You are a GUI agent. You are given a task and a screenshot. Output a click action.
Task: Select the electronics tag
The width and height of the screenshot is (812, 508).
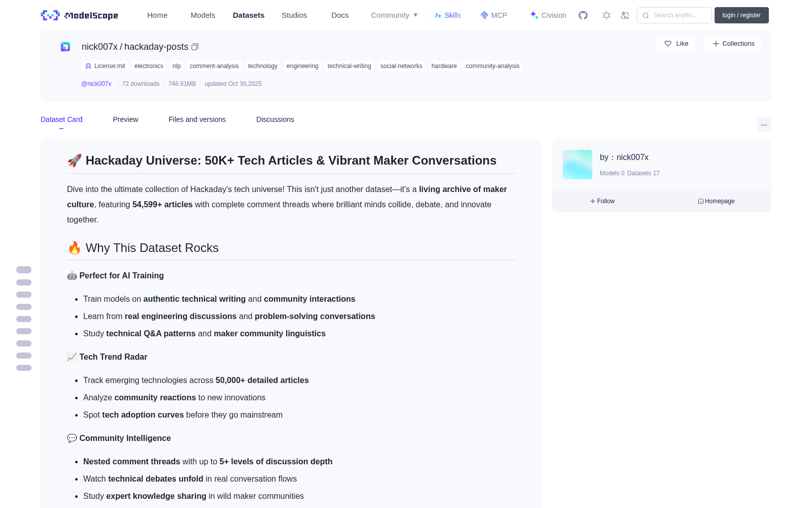tap(149, 66)
